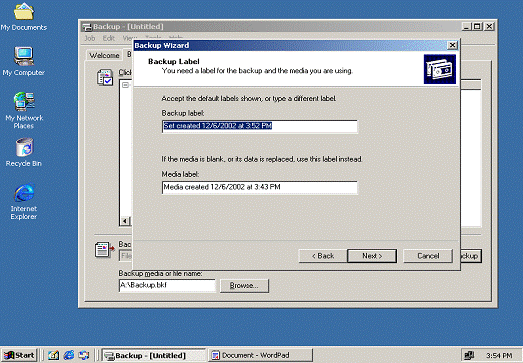
Task: Launch Internet Explorer from desktop icon
Action: click(x=24, y=202)
